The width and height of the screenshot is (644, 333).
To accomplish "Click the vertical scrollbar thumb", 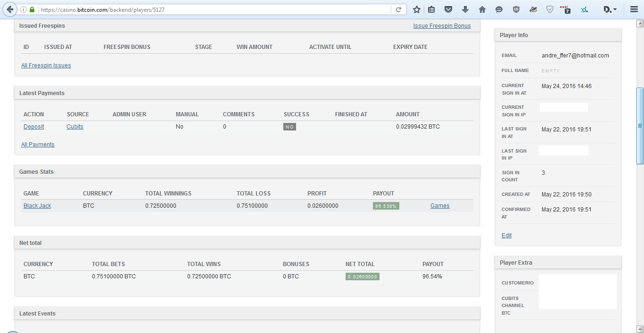I will point(640,126).
